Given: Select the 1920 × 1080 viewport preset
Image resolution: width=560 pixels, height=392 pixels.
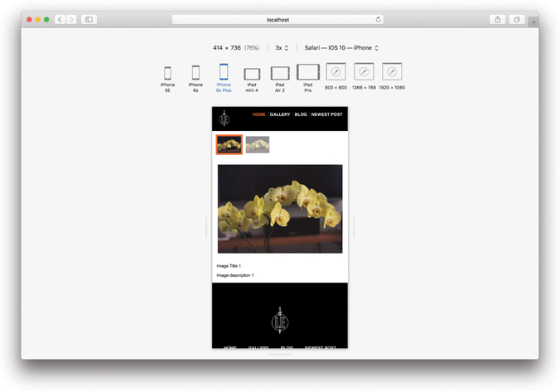Looking at the screenshot, I should point(392,73).
